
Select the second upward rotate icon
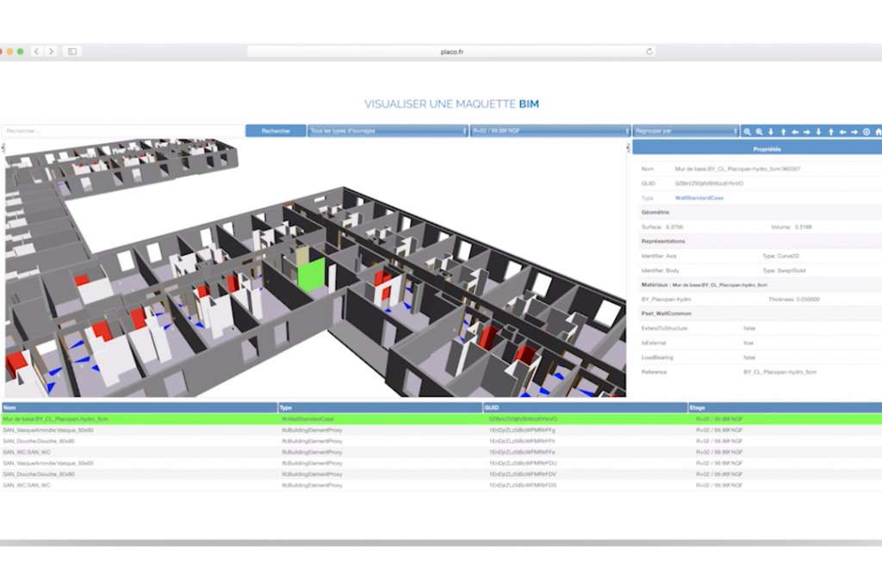831,132
